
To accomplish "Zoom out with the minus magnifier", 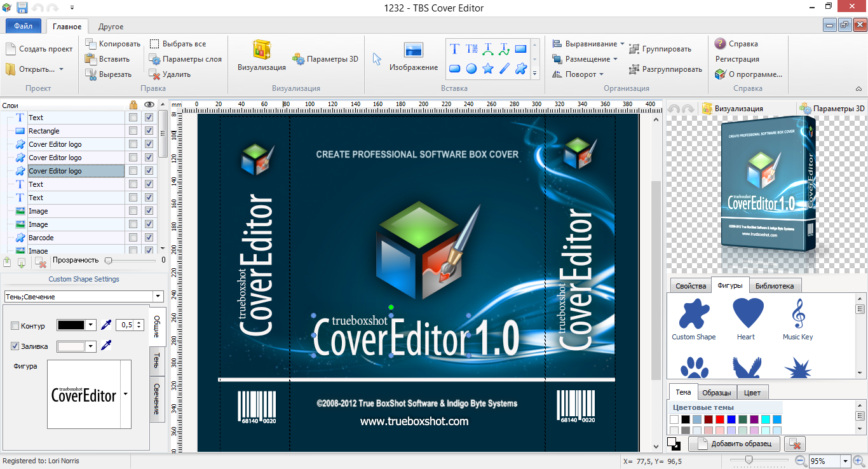I will pos(801,461).
